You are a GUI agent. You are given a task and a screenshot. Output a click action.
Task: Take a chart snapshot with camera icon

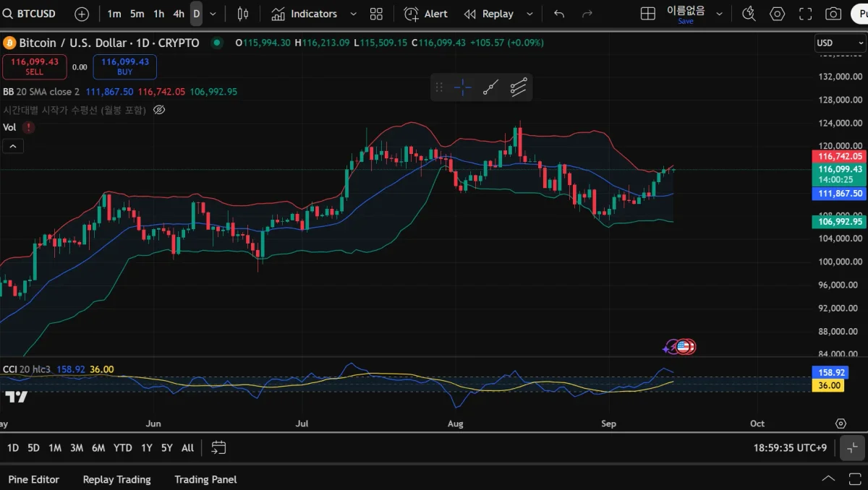click(833, 14)
